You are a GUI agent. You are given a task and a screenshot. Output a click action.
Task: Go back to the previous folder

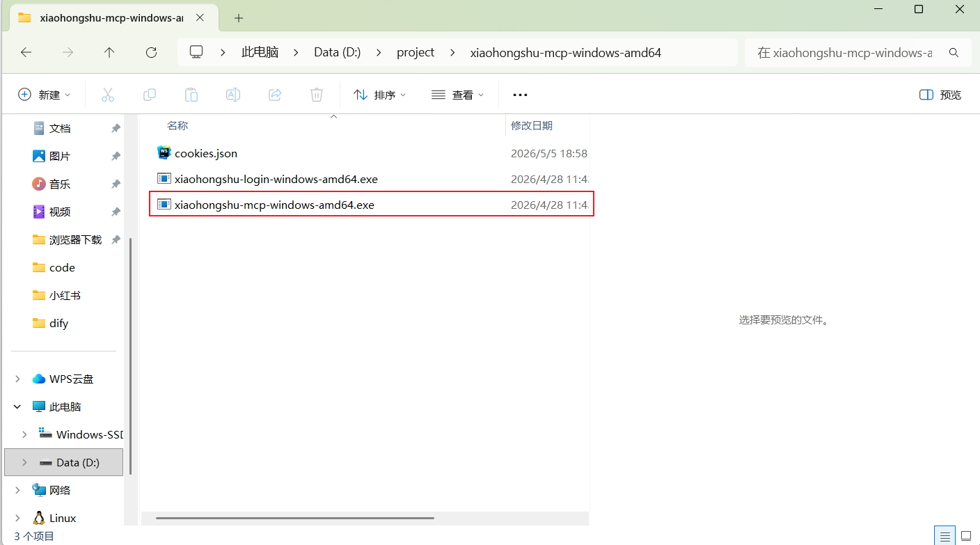click(26, 52)
